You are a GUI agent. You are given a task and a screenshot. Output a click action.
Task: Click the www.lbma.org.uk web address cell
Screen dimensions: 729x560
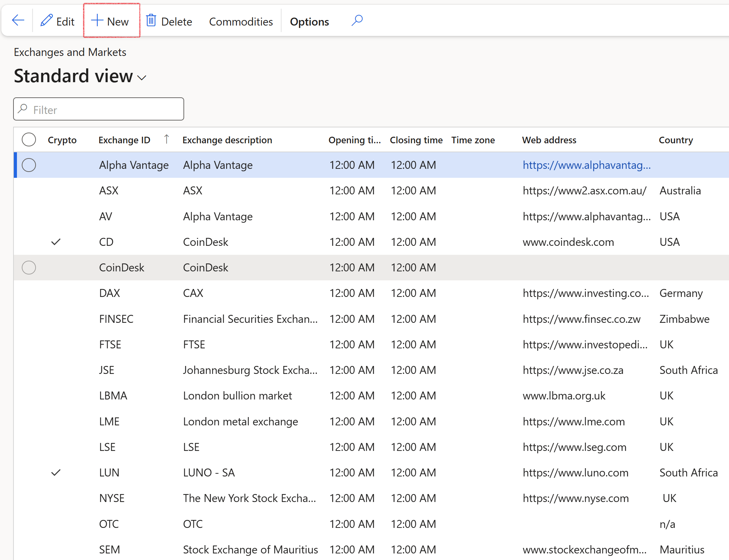point(564,396)
